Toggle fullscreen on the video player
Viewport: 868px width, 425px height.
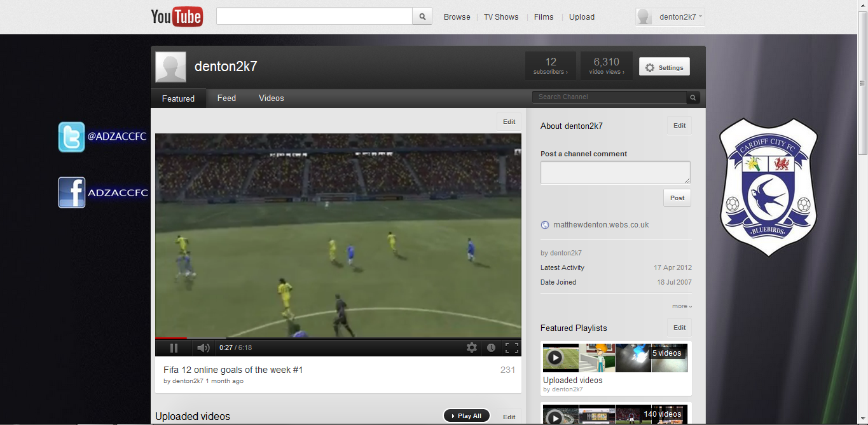click(x=511, y=347)
